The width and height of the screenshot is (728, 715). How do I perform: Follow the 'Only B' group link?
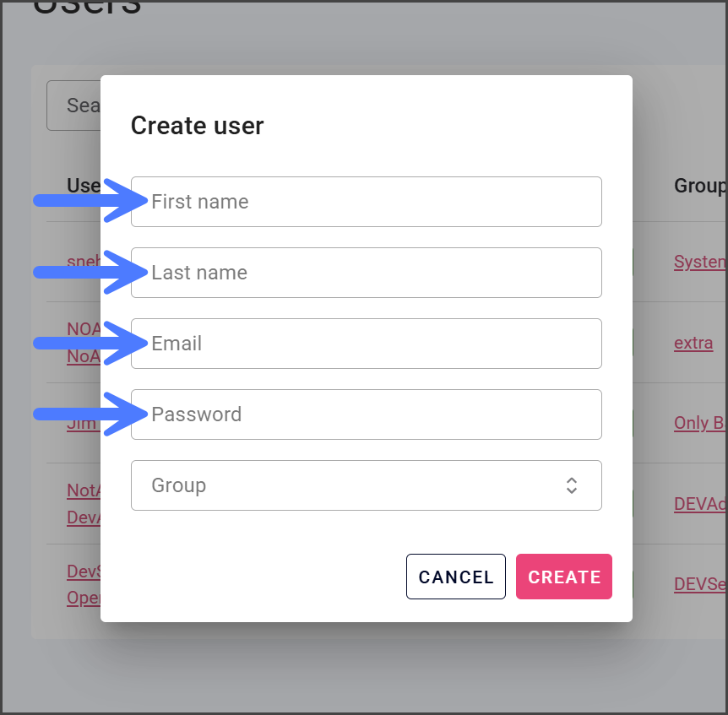[699, 423]
